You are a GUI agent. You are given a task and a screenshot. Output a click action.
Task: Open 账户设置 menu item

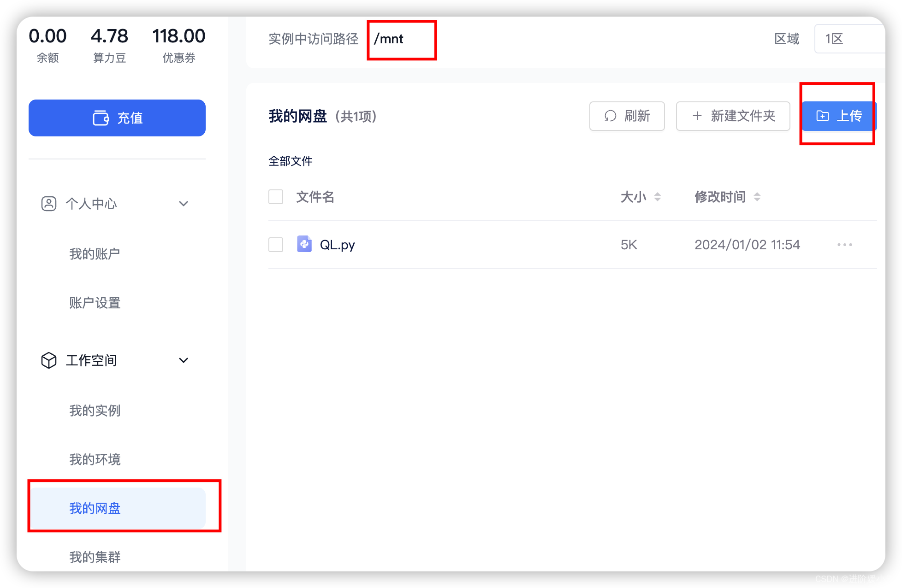pyautogui.click(x=95, y=303)
